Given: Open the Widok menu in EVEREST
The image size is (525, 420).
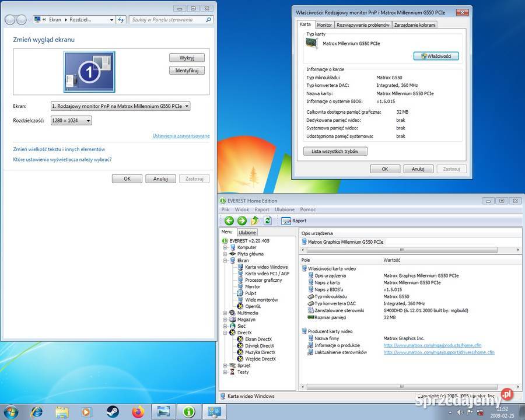Looking at the screenshot, I should pos(242,209).
